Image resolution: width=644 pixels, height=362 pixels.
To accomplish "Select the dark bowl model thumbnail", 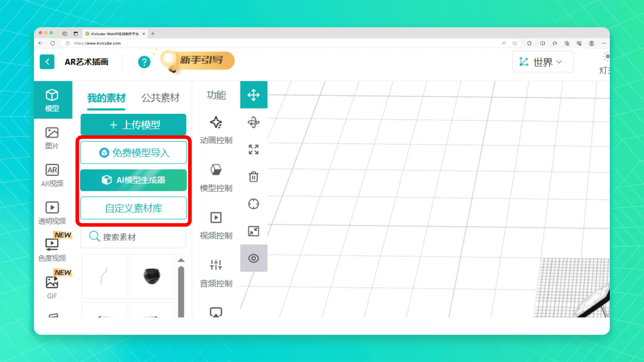I will click(152, 276).
